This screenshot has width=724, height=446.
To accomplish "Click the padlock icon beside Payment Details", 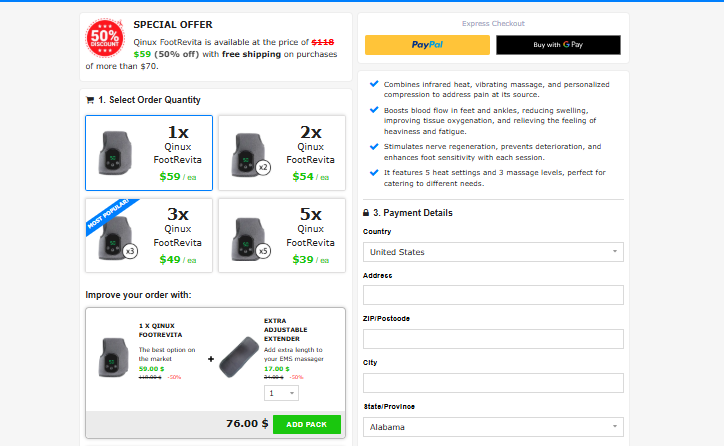I will coord(365,213).
